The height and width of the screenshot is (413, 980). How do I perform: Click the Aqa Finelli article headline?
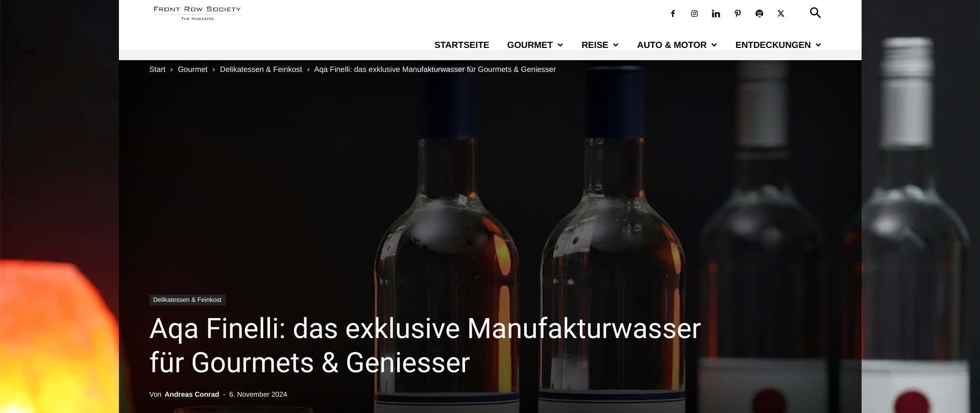[425, 346]
